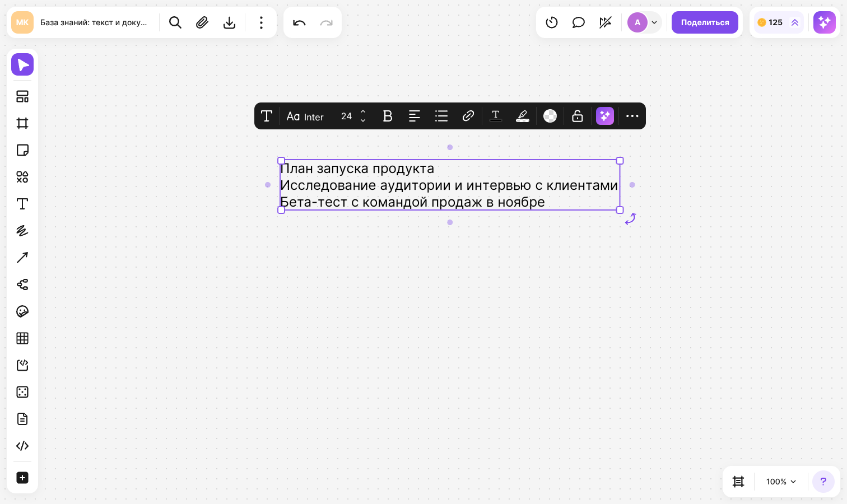Viewport: 847px width, 504px height.
Task: Open the 125 credits balance
Action: point(779,22)
